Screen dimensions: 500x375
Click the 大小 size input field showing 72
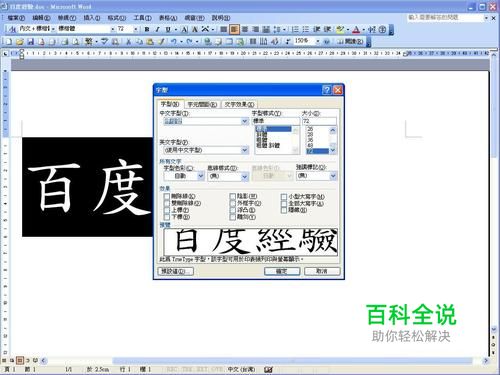319,121
